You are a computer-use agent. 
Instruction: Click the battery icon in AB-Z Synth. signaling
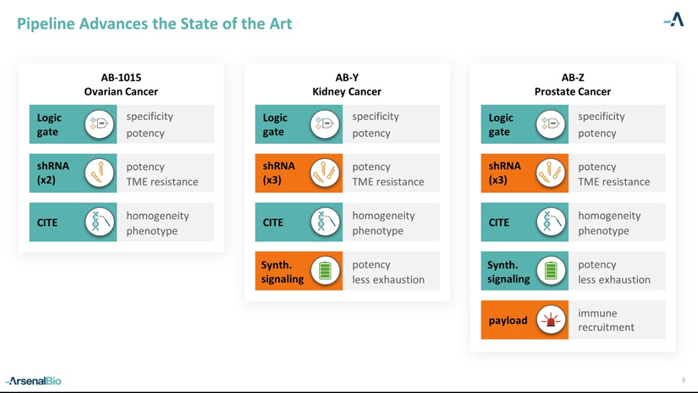pos(551,271)
